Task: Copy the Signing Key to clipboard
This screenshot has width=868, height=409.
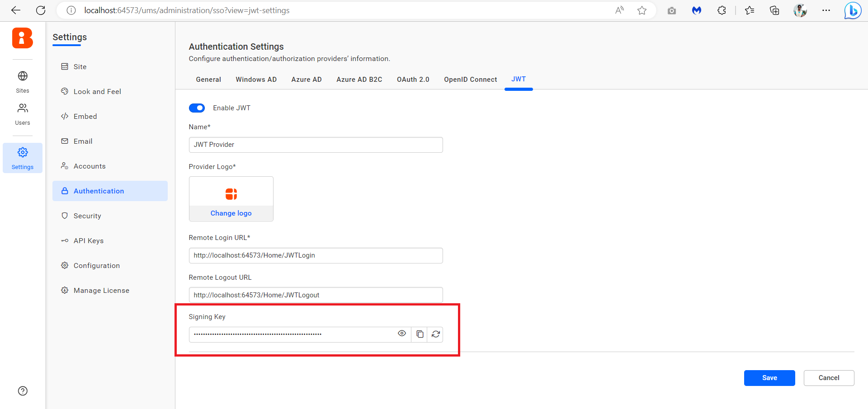Action: point(420,334)
